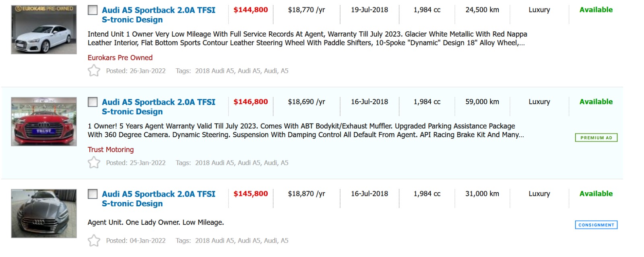Screen dimensions: 644x257
Task: Click the $144,800 price
Action: (250, 10)
